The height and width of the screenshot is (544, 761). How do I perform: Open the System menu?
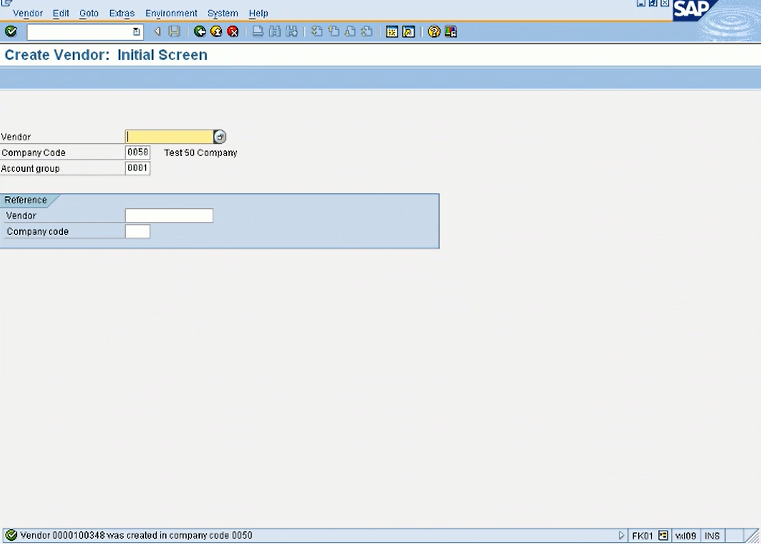(223, 13)
